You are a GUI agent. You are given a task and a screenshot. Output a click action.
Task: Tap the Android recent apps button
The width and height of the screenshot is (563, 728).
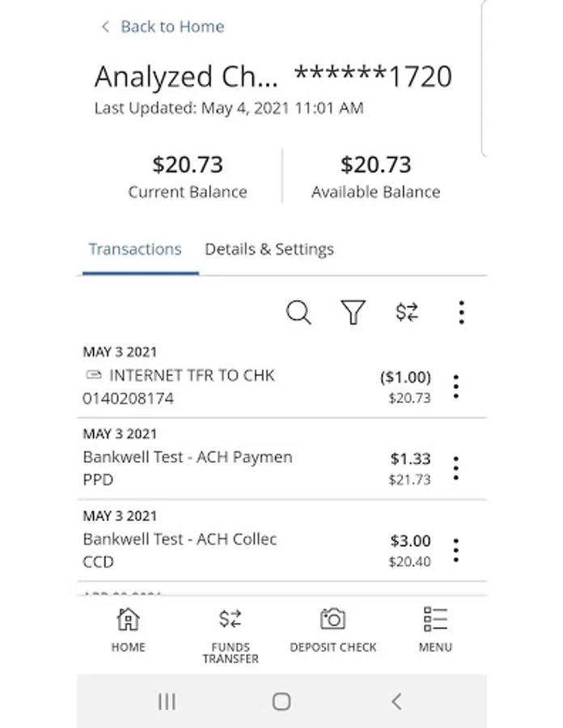(x=167, y=701)
